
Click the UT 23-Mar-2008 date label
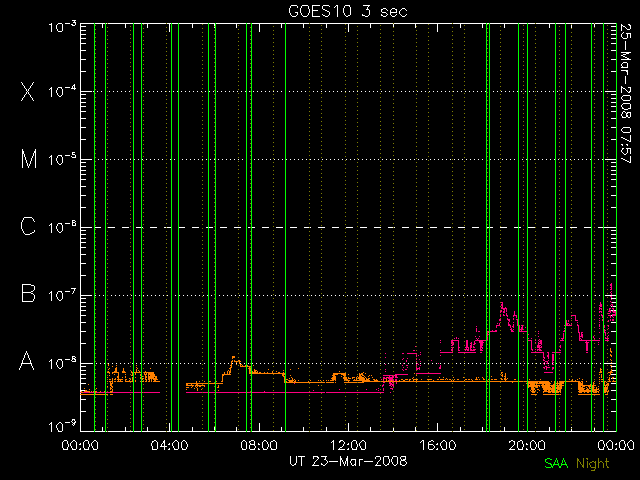(348, 461)
